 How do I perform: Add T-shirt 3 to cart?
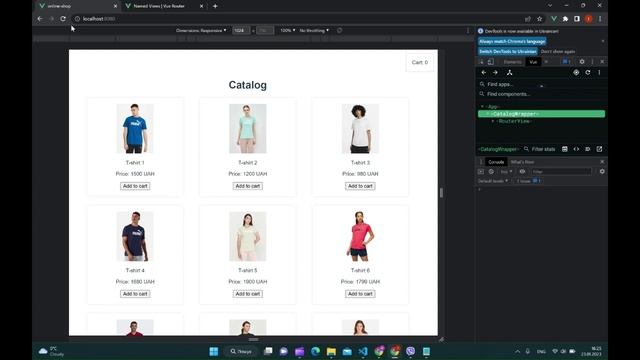pyautogui.click(x=360, y=186)
